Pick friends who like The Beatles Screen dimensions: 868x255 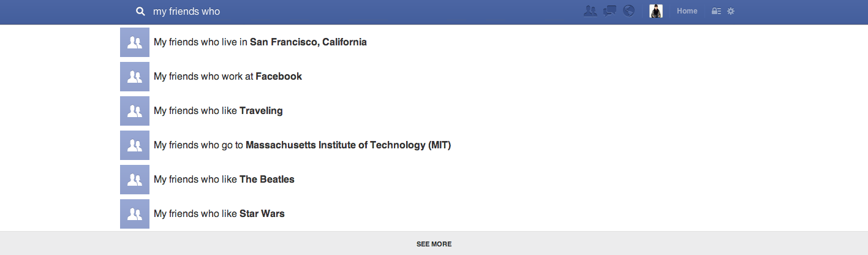(224, 180)
